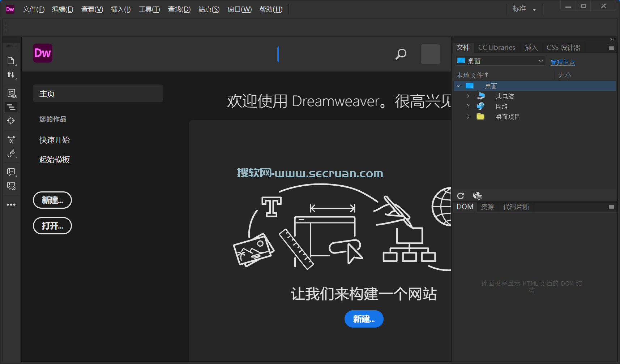Click the outlined 新建... button in sidebar
This screenshot has height=364, width=620.
coord(52,200)
